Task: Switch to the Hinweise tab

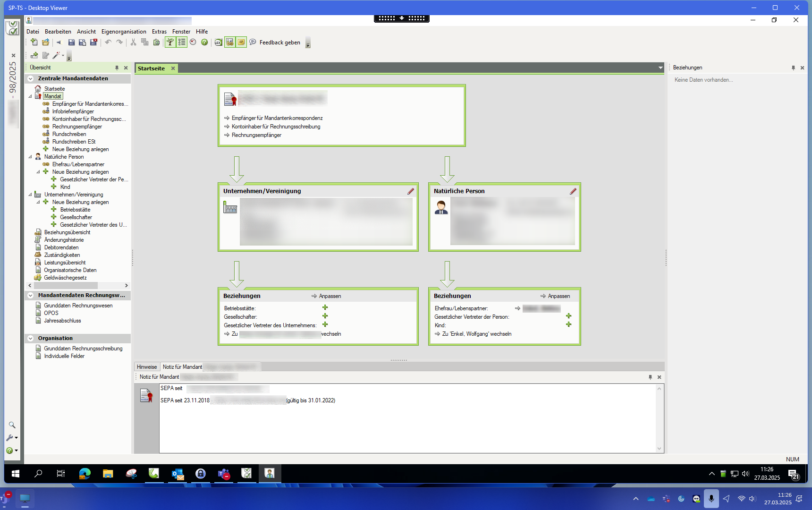Action: [147, 367]
